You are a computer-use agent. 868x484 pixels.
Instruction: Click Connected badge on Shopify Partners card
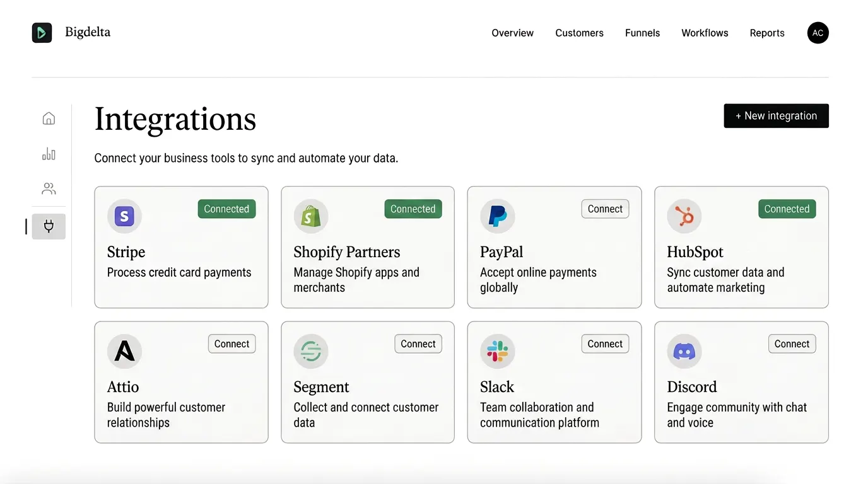coord(413,209)
